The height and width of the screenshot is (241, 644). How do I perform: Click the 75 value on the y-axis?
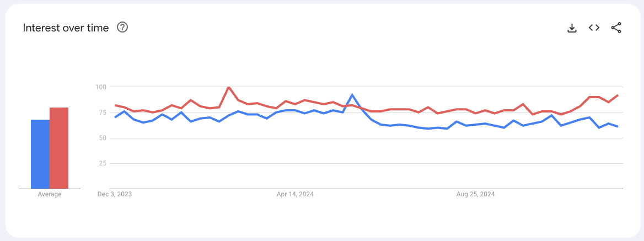click(x=100, y=113)
